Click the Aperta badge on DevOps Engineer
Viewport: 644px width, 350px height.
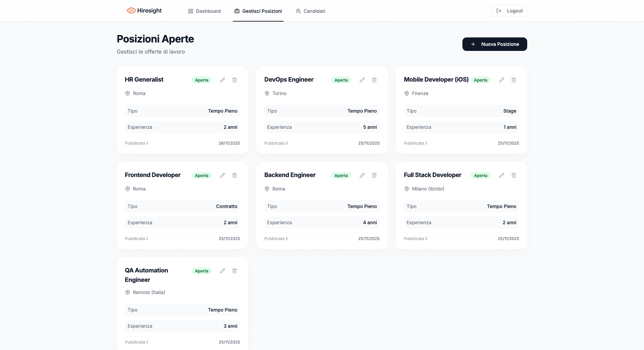[x=341, y=80]
